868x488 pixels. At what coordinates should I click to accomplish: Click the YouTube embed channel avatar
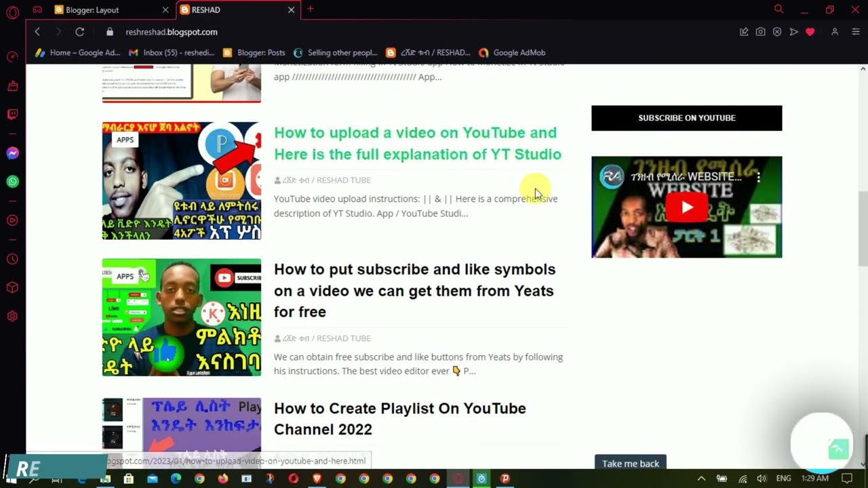(612, 178)
